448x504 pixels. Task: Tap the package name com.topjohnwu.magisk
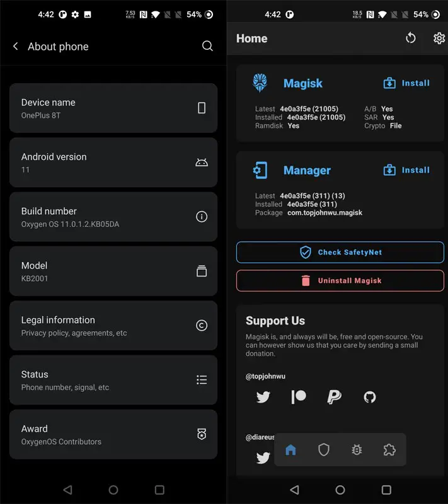325,212
